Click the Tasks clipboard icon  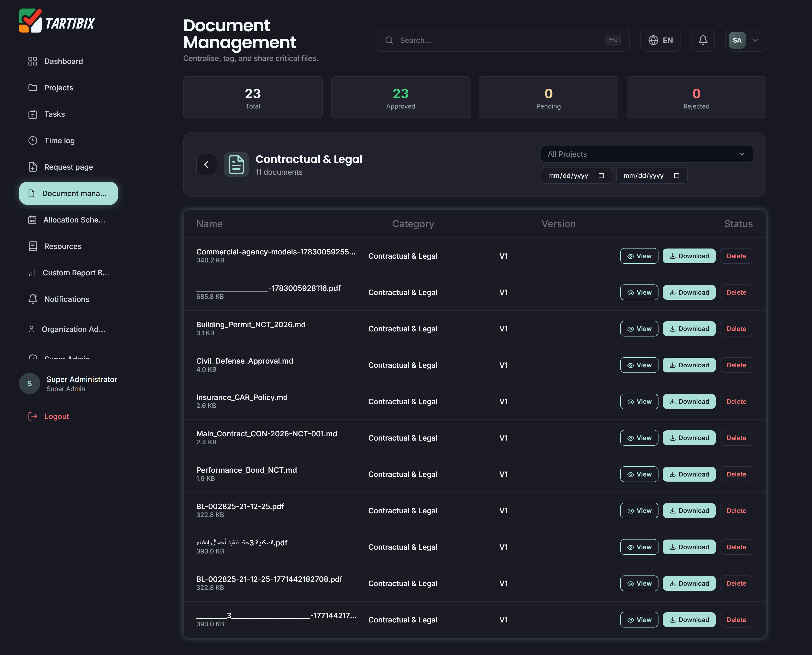tap(33, 114)
